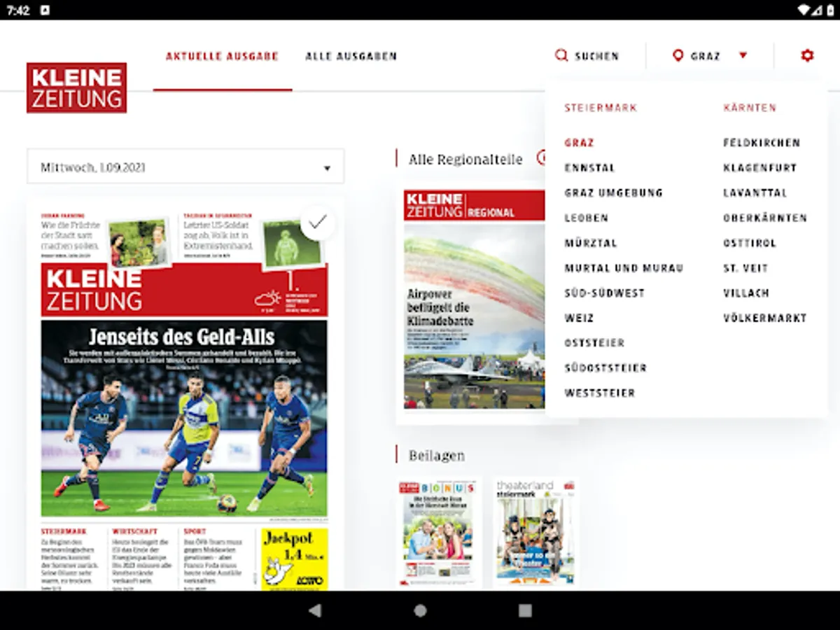Tap Android home navigation button
Viewport: 840px width, 630px height.
pyautogui.click(x=420, y=610)
